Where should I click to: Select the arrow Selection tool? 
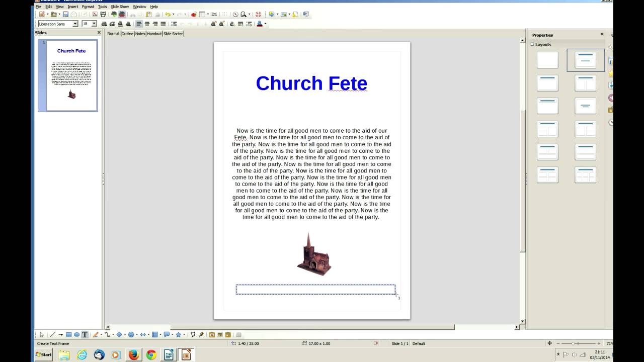coord(42,334)
